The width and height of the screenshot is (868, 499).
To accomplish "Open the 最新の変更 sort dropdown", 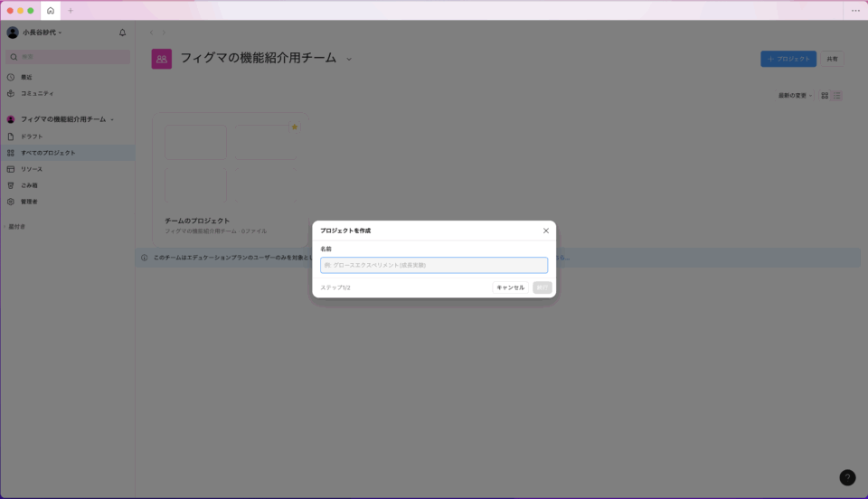I will pos(795,96).
